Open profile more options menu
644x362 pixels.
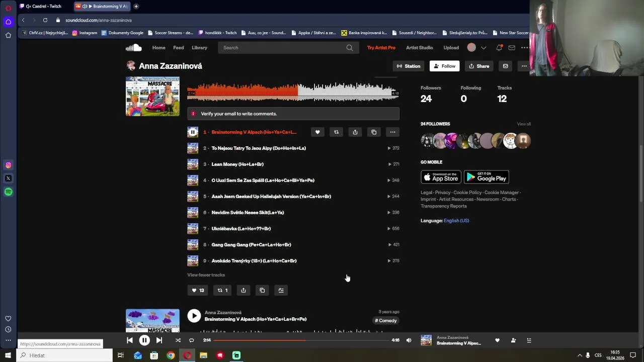[x=524, y=66]
